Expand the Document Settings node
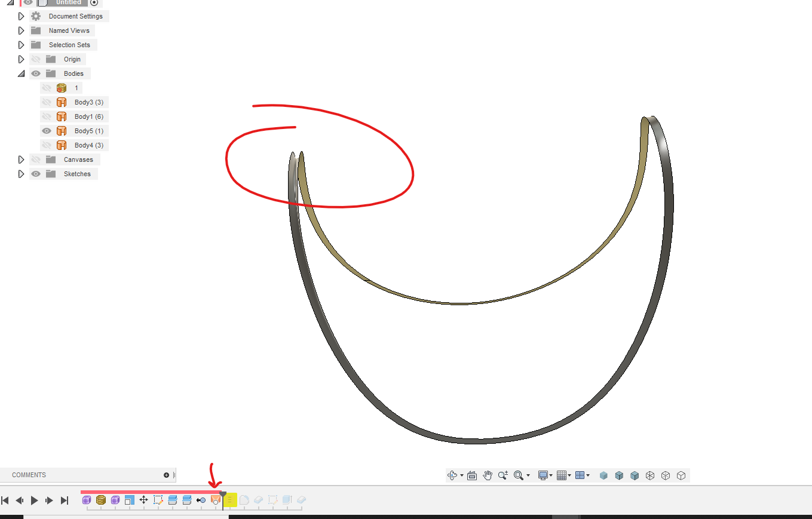Viewport: 812px width, 519px height. point(21,16)
